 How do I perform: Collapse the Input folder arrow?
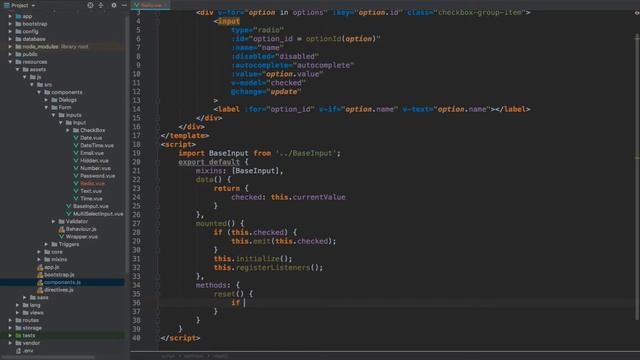tap(61, 122)
